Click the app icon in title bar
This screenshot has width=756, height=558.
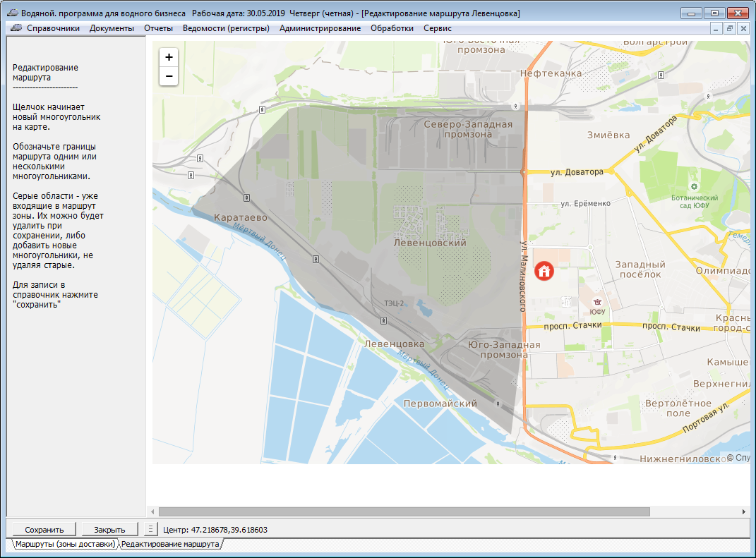[x=12, y=13]
